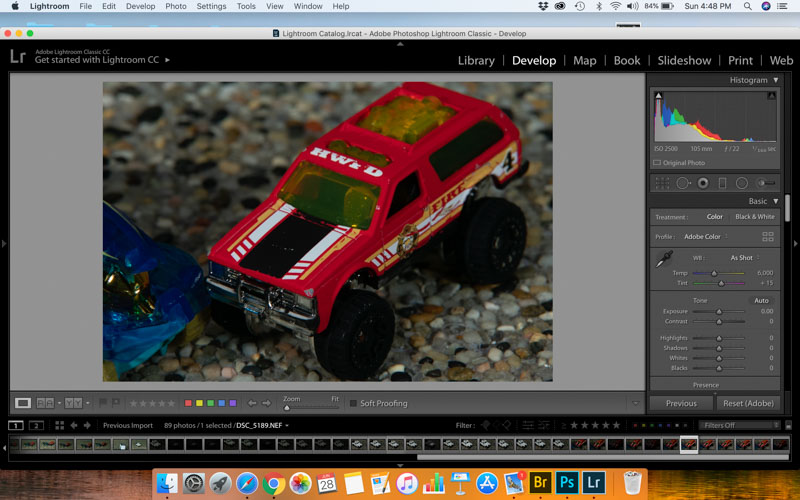Adjust the Temp slider handle
Image resolution: width=800 pixels, height=500 pixels.
click(714, 273)
